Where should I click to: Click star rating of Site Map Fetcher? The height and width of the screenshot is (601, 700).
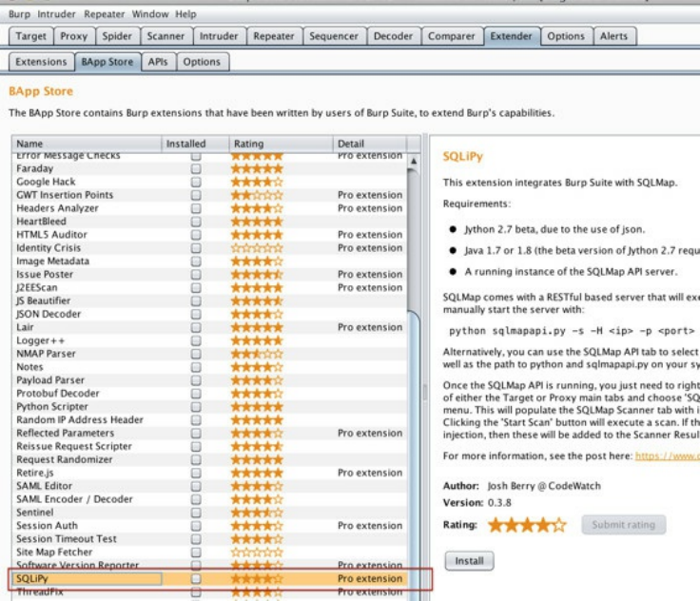(257, 553)
